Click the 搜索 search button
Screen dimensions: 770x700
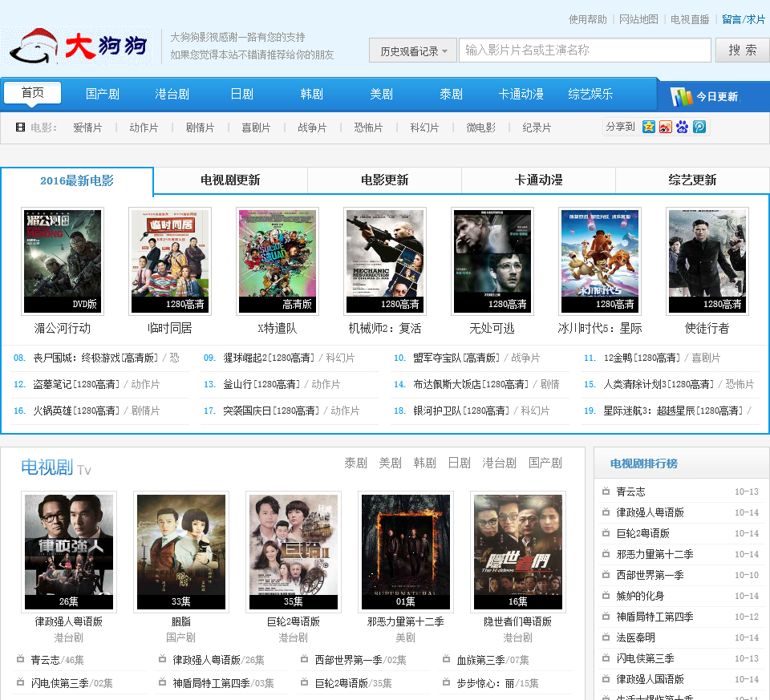pyautogui.click(x=742, y=50)
